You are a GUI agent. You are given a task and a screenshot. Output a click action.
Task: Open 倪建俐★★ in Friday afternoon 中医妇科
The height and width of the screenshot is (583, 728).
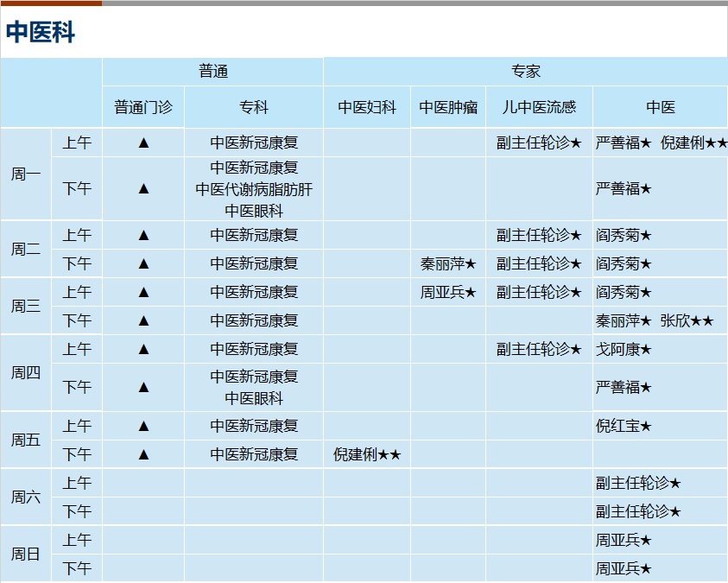click(367, 454)
